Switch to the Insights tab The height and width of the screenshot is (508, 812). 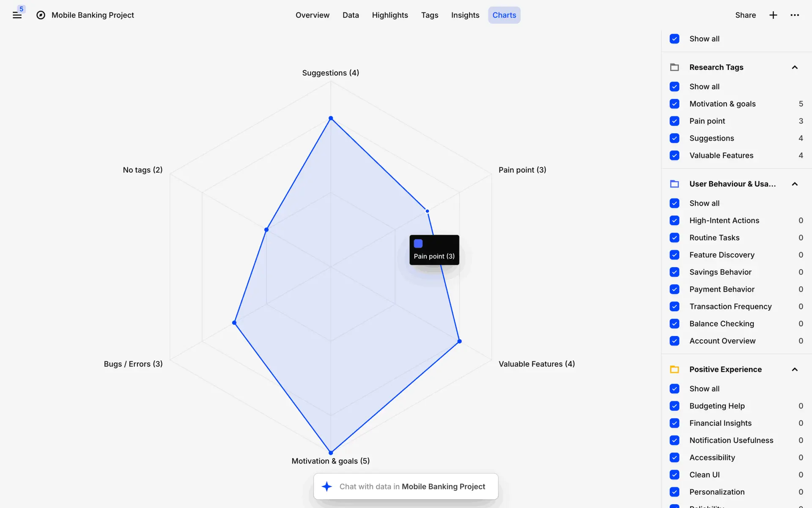click(x=465, y=15)
